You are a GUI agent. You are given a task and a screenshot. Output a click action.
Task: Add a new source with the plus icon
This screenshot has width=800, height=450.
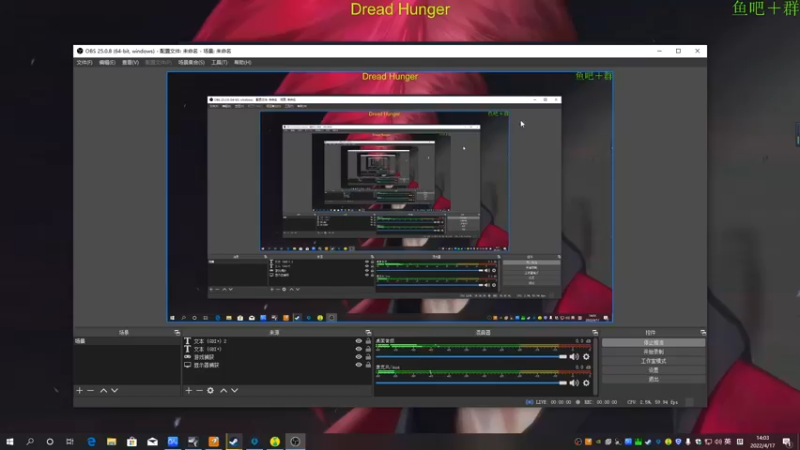[188, 390]
